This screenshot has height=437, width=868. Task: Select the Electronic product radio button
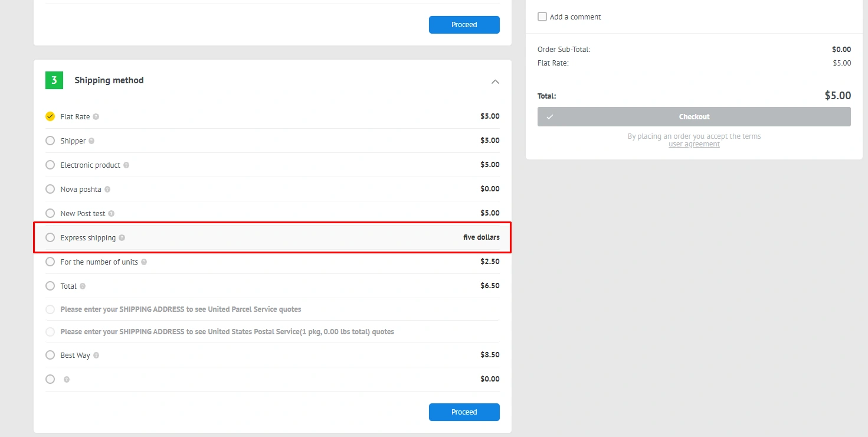(x=50, y=165)
